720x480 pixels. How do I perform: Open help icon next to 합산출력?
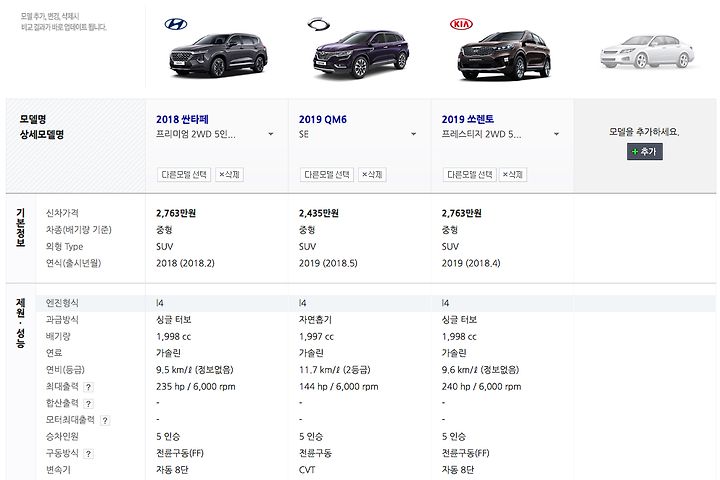(89, 404)
